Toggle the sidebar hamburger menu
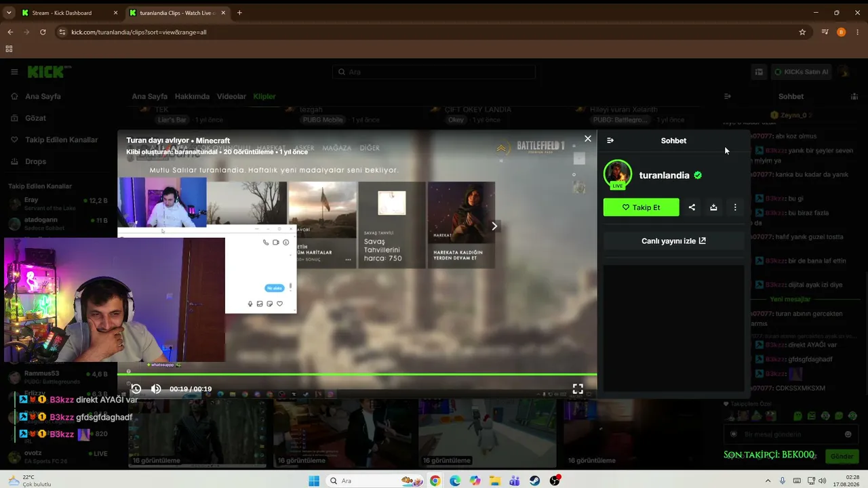Screen dimensions: 868x488 [14, 72]
